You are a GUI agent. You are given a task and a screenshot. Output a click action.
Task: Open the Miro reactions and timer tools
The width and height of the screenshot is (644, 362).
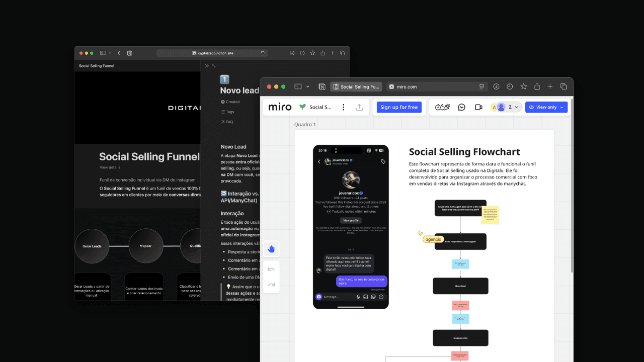click(442, 107)
